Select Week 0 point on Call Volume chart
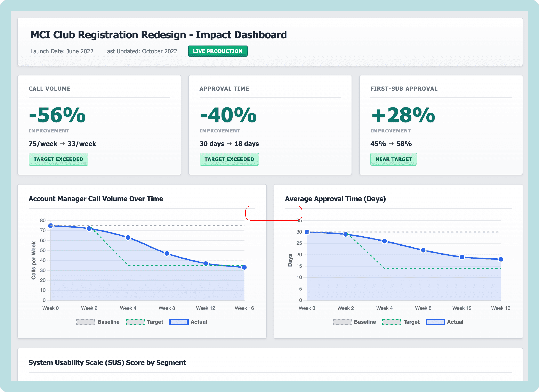Image resolution: width=539 pixels, height=392 pixels. (51, 226)
